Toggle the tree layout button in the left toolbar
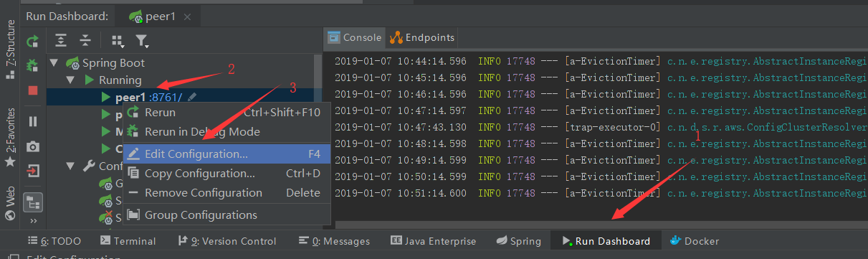868x259 pixels. click(32, 204)
